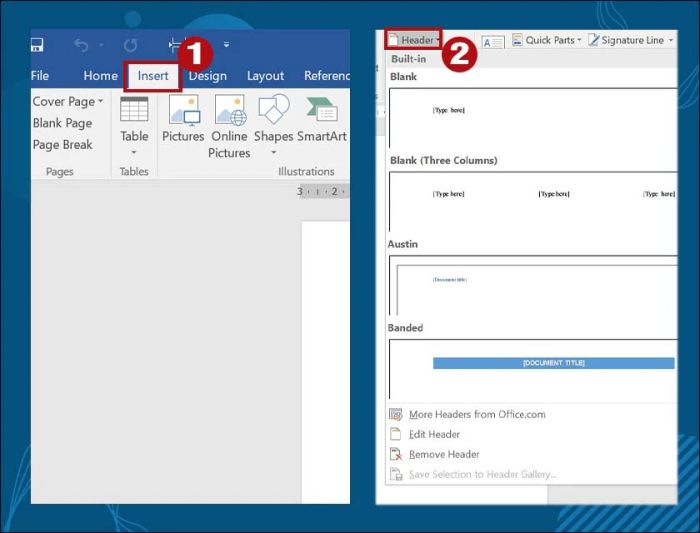Click Edit Header in the menu
Viewport: 700px width, 533px height.
[434, 434]
